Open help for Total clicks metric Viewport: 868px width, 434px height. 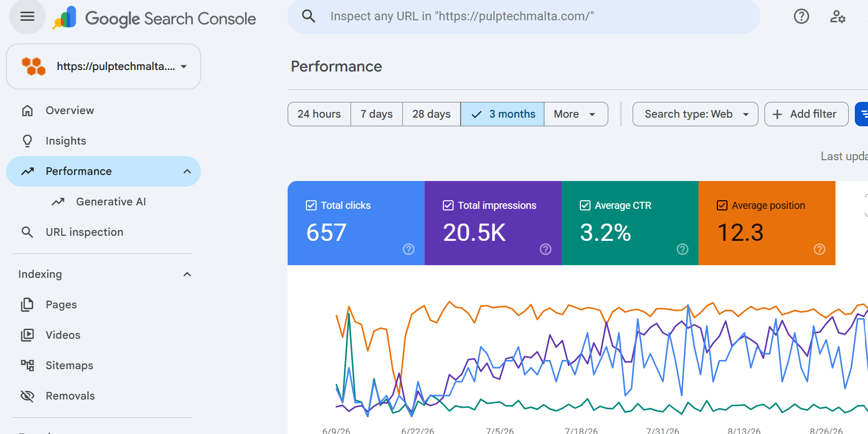408,249
